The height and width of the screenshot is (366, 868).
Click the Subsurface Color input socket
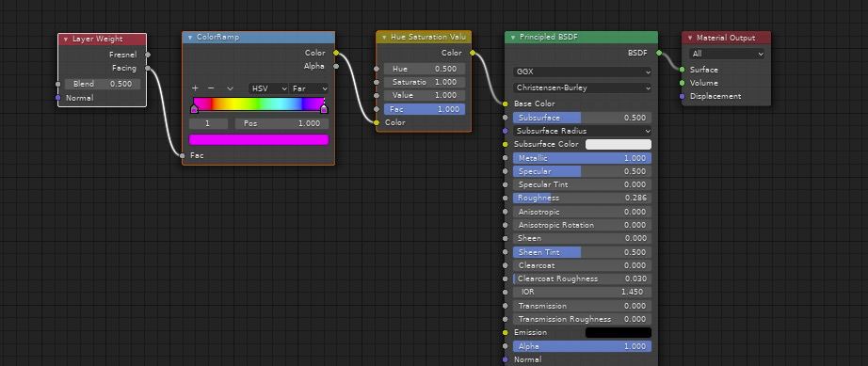pos(505,144)
